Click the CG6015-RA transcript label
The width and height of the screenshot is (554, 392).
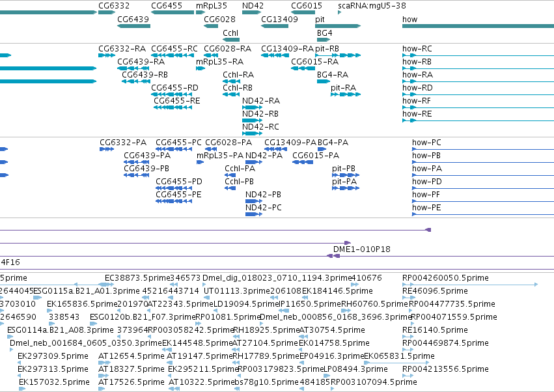[314, 61]
